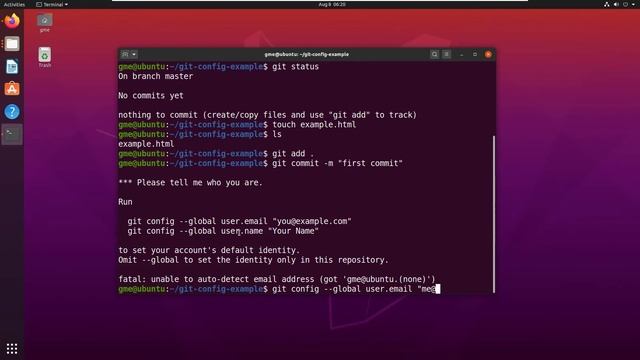Close the terminal window

tap(488, 54)
